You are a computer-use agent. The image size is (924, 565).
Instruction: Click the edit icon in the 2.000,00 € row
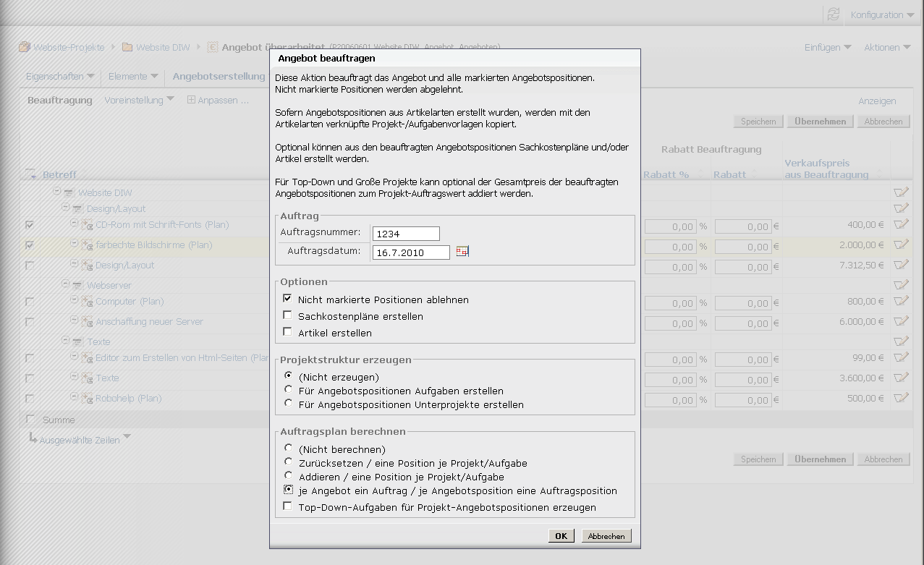(900, 245)
